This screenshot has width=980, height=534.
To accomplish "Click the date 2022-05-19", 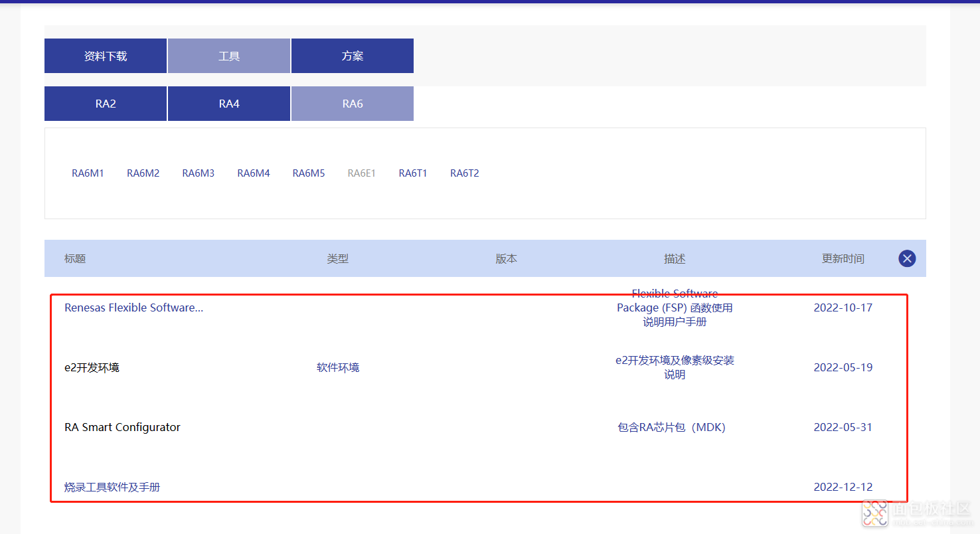I will (843, 367).
